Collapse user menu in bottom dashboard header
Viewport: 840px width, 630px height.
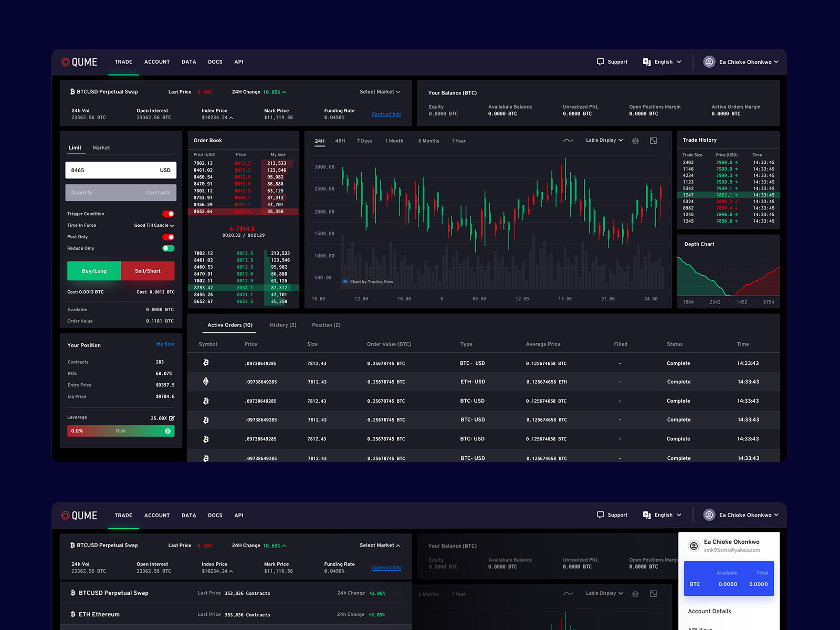pos(749,515)
